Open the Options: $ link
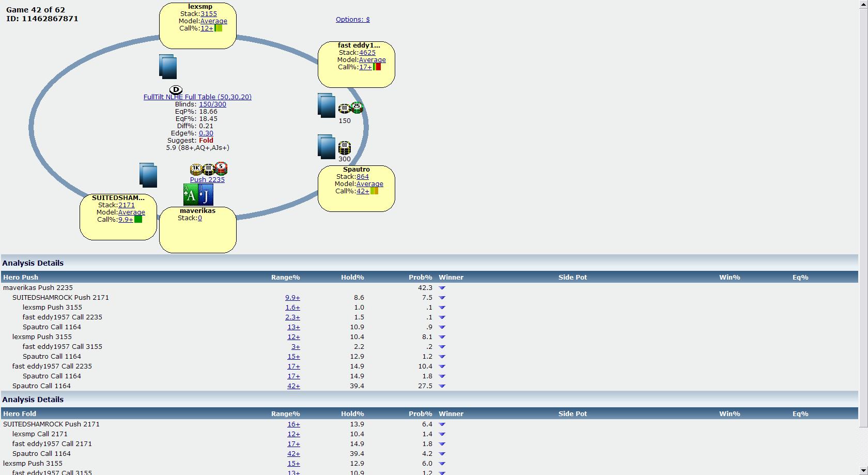Screen dimensions: 868x475 pyautogui.click(x=352, y=20)
